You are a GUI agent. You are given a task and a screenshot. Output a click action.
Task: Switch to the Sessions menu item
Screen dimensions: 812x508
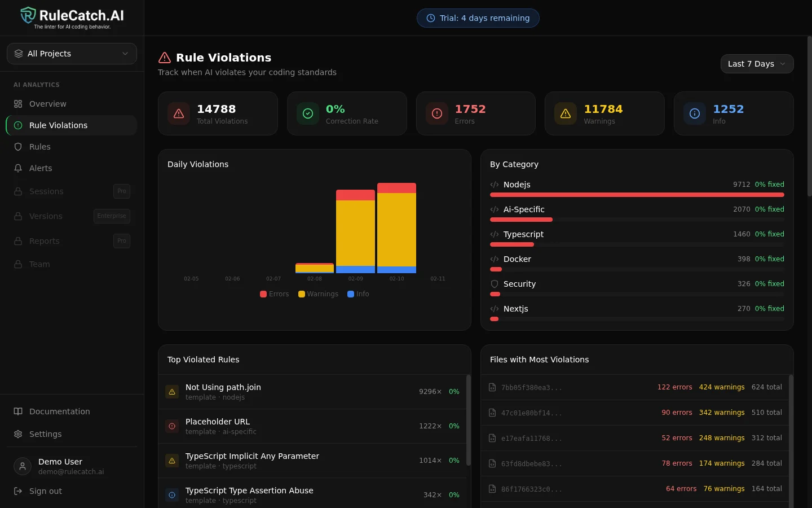click(46, 191)
